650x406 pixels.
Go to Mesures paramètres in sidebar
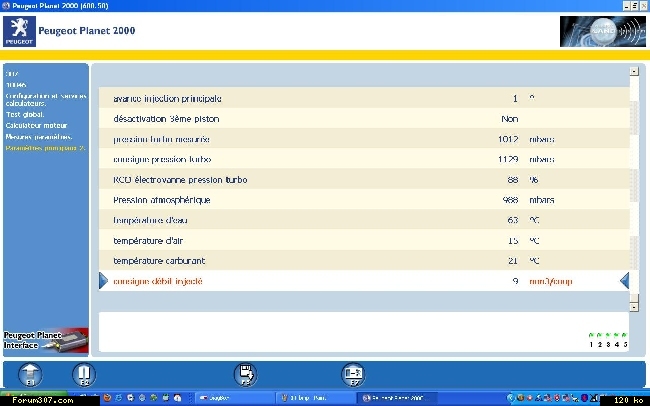click(x=39, y=136)
